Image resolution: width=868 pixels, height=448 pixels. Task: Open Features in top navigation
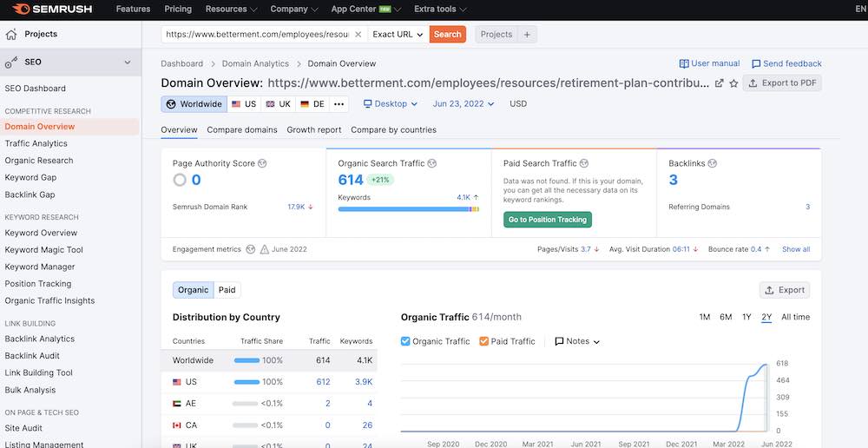pyautogui.click(x=133, y=9)
